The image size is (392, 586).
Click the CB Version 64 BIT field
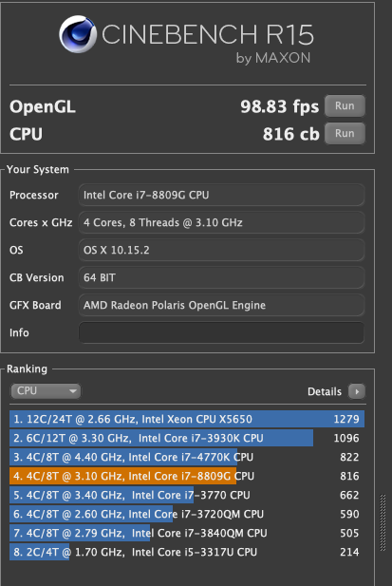(221, 277)
